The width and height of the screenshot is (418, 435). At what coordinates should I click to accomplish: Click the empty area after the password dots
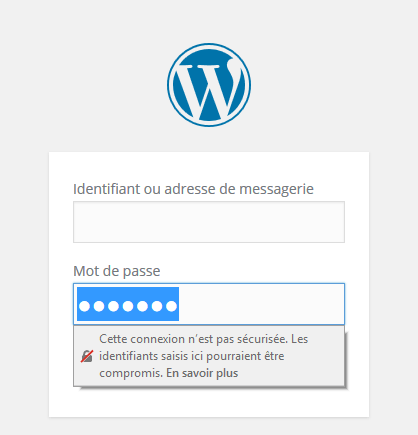[262, 304]
